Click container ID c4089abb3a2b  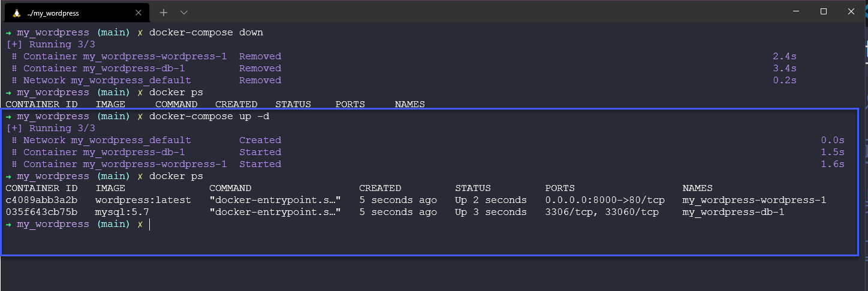[x=41, y=200]
